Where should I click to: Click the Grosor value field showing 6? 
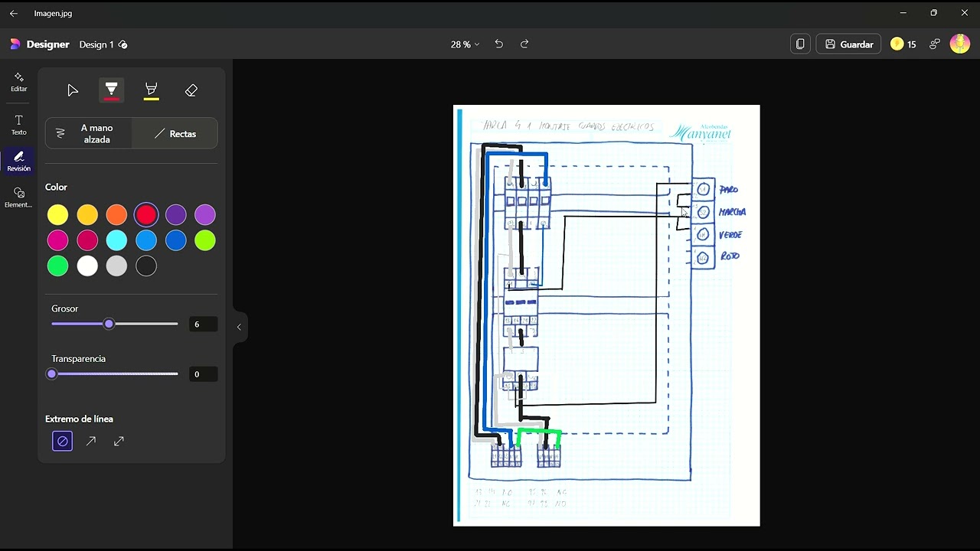(x=204, y=324)
